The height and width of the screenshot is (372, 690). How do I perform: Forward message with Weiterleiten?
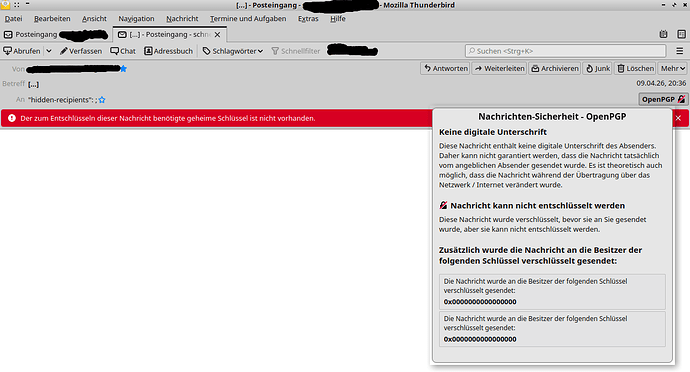499,68
